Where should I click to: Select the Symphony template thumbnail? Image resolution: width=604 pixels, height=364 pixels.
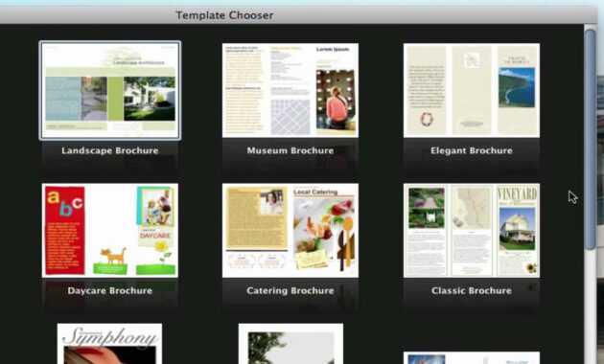click(x=110, y=344)
